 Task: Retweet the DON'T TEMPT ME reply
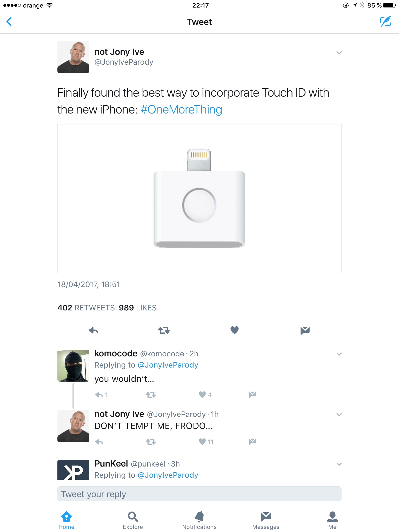tap(151, 442)
